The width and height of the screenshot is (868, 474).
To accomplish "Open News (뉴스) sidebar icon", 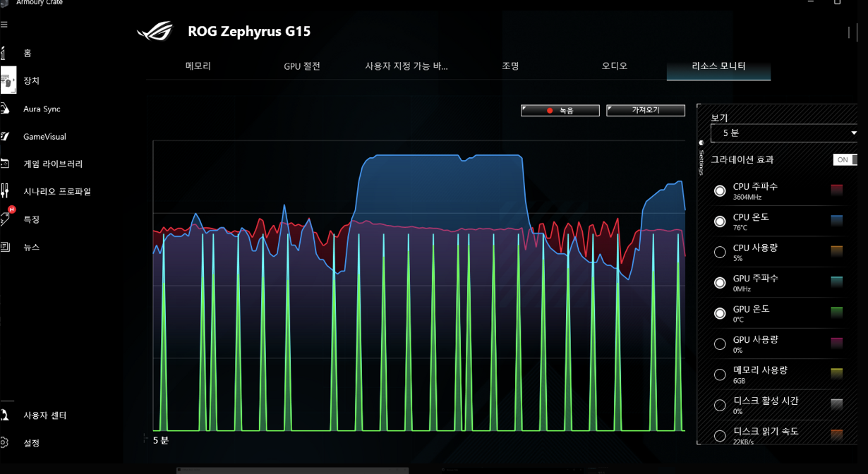I will point(4,247).
